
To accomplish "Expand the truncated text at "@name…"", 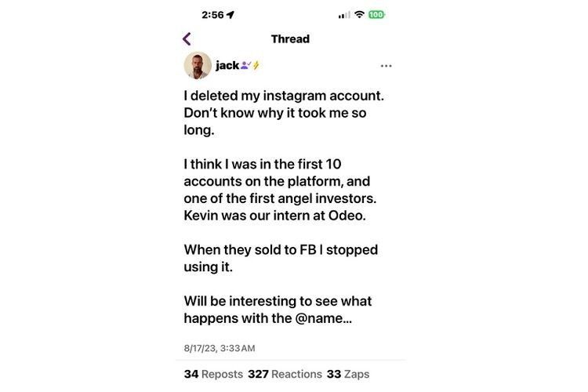I will (x=321, y=318).
